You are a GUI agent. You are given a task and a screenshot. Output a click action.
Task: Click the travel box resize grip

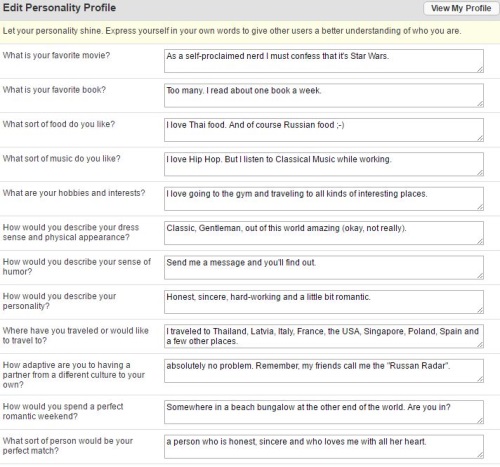pos(480,345)
